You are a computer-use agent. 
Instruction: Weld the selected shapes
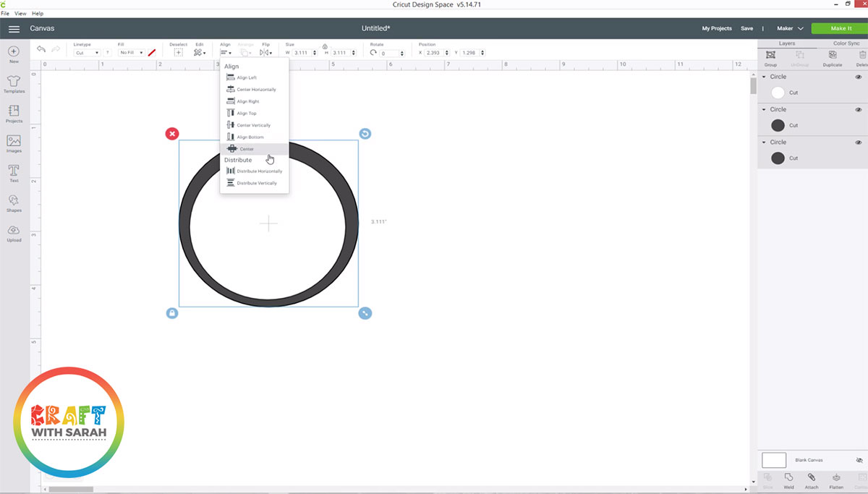(788, 481)
